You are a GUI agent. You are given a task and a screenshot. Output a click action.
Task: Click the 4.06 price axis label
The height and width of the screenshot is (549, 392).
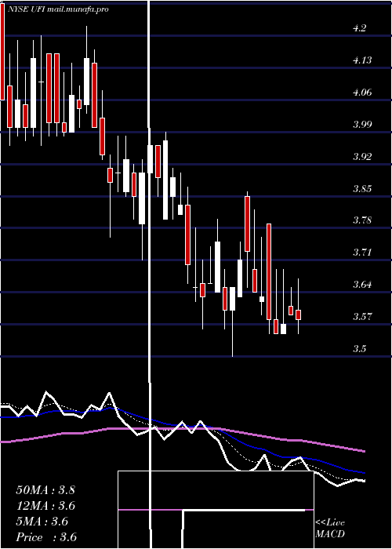(362, 93)
